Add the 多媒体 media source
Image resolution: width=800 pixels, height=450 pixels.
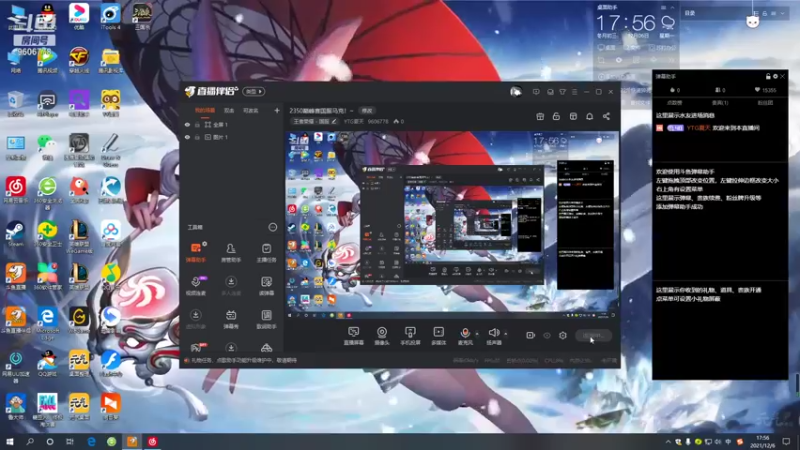(x=438, y=336)
